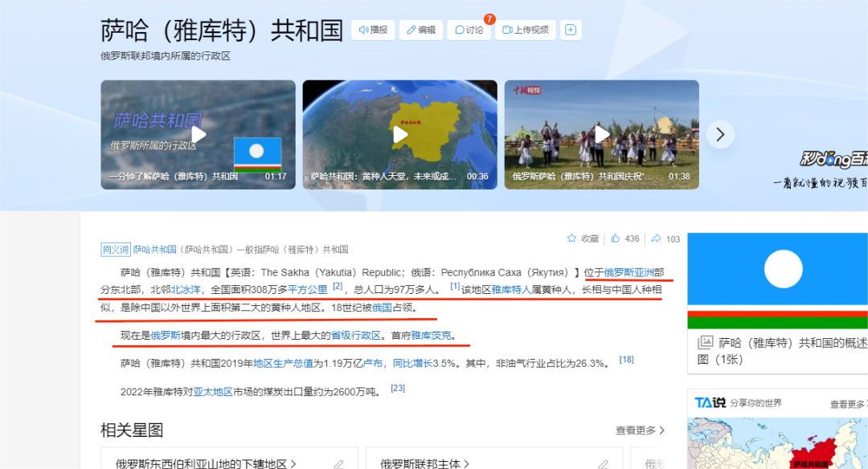Open the 卢布 link
The width and height of the screenshot is (868, 469).
(373, 363)
